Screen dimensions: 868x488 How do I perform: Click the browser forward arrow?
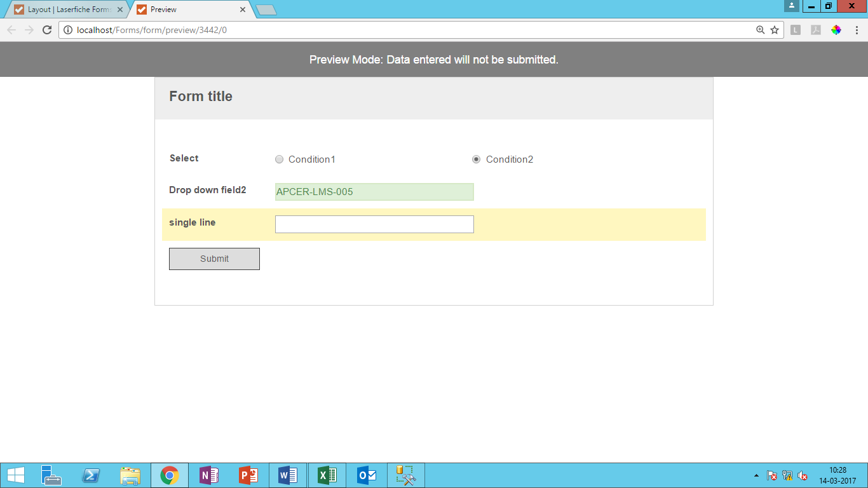tap(29, 30)
